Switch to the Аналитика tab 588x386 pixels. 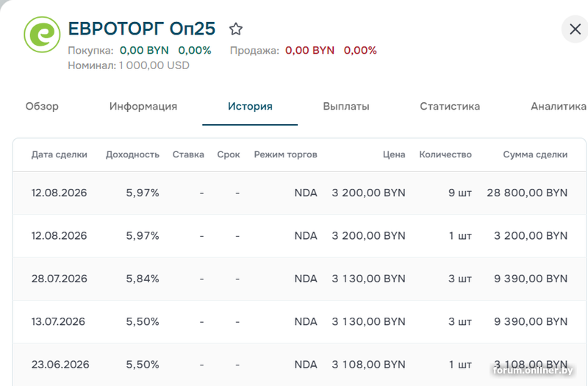pos(559,106)
